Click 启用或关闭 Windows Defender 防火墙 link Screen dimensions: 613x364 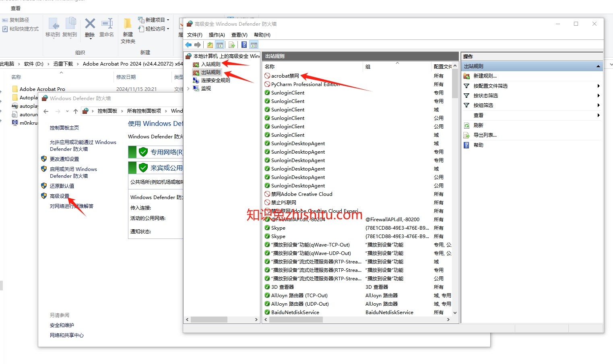(x=73, y=173)
